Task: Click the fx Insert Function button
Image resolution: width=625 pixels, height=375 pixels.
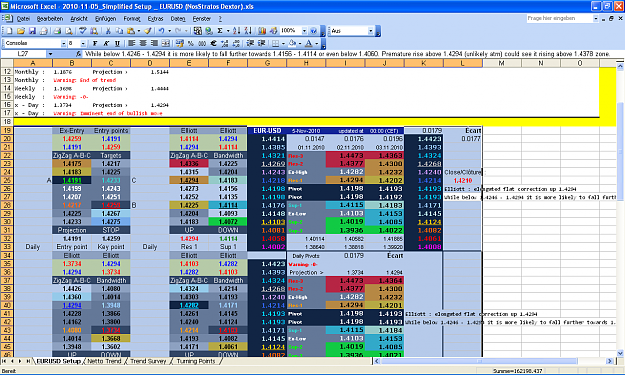Action: [x=79, y=54]
